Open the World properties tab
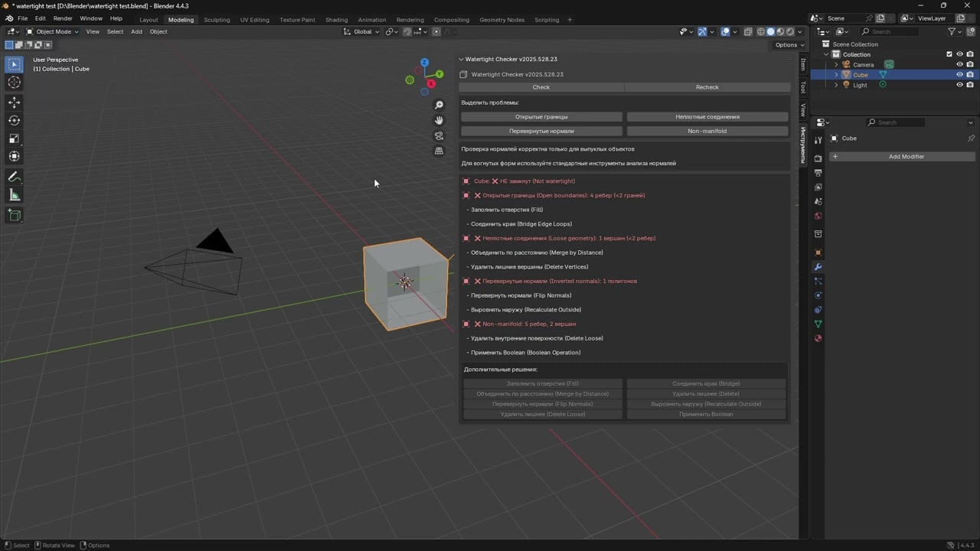 coord(818,216)
